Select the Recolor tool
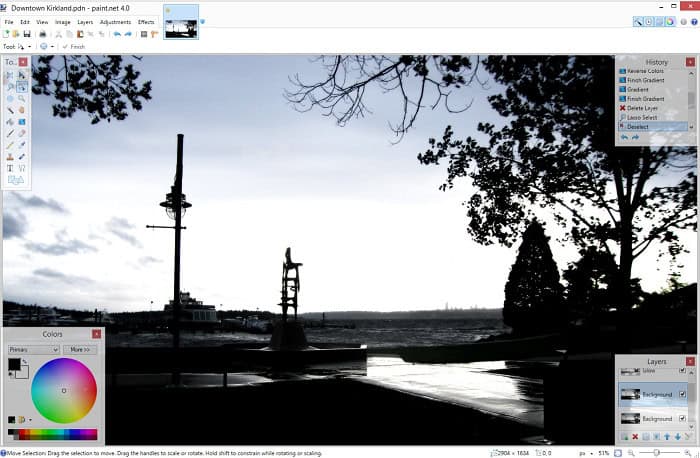This screenshot has height=458, width=700. [x=21, y=157]
